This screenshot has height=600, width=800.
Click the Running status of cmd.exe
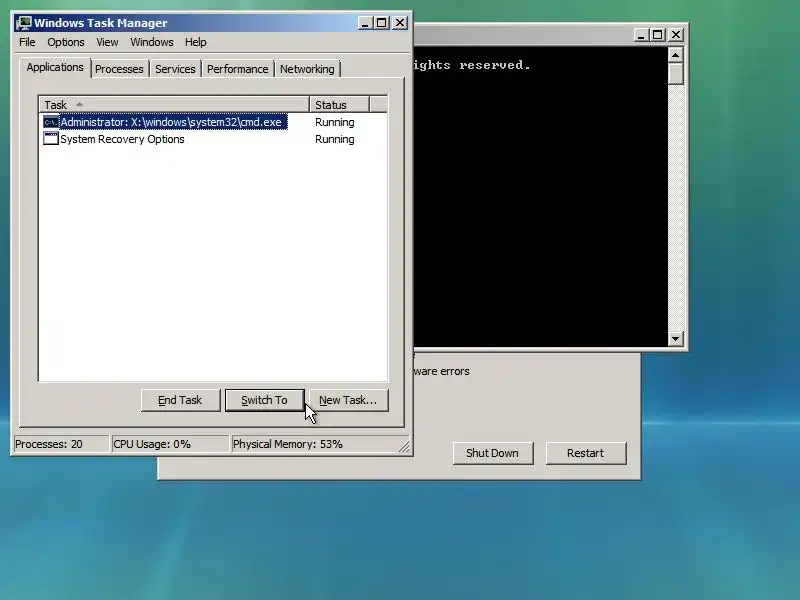coord(335,122)
